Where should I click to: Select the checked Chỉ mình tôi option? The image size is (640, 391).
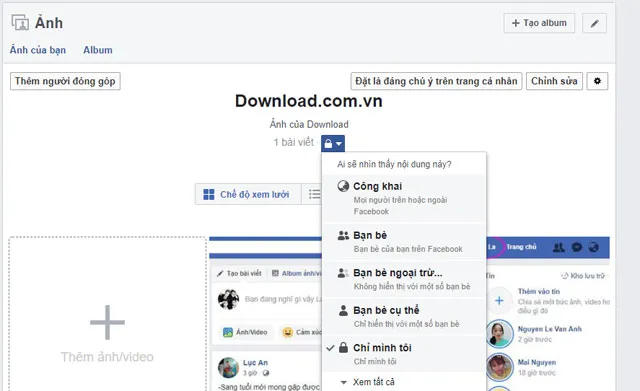point(404,354)
